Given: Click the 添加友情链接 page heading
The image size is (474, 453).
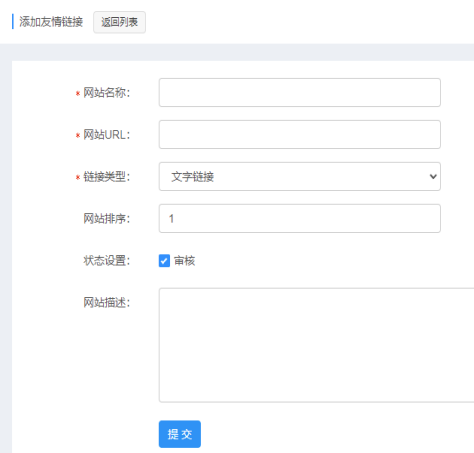Looking at the screenshot, I should (x=51, y=22).
